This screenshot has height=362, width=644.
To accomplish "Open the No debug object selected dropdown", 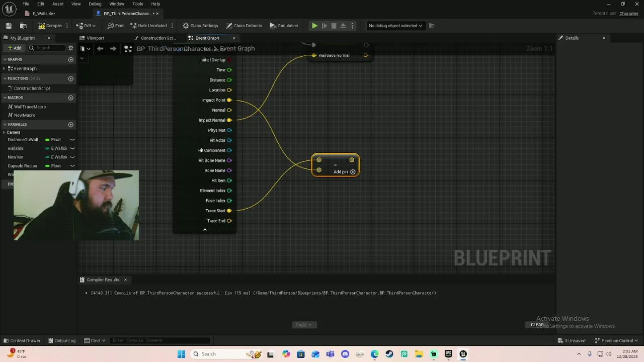I will (x=395, y=26).
